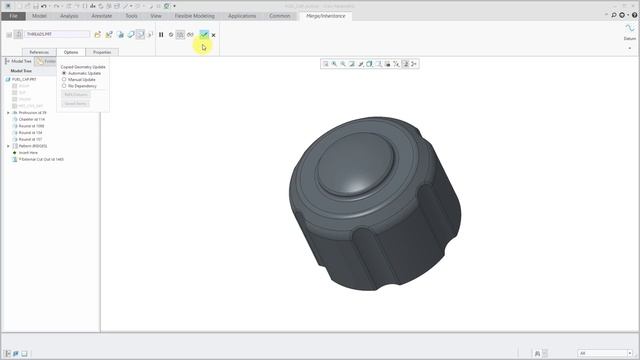Toggle browser display icon in status bar
Image resolution: width=640 pixels, height=360 pixels.
point(16,353)
